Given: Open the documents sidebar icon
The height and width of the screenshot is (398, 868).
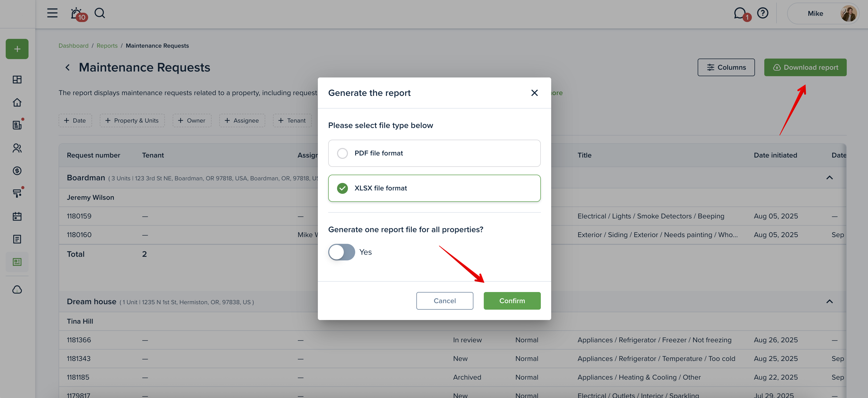Looking at the screenshot, I should [17, 239].
